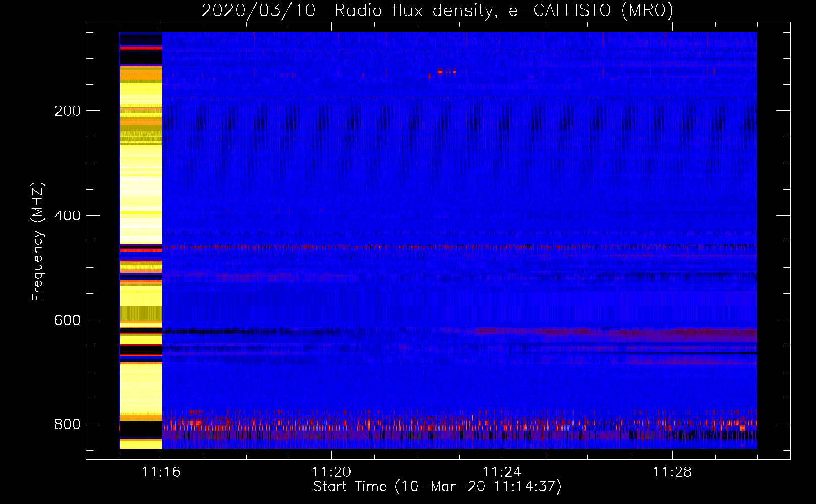Click the '11:28' time axis label
This screenshot has height=504, width=816.
click(672, 472)
